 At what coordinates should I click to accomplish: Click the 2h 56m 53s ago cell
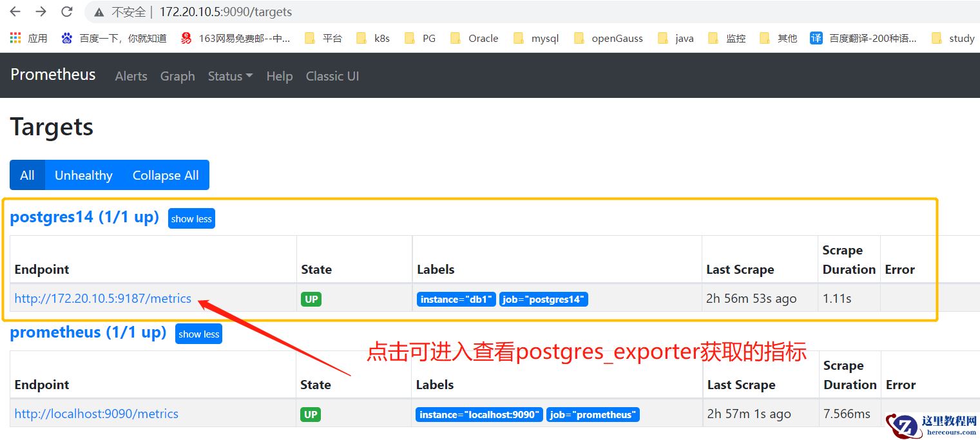(751, 298)
